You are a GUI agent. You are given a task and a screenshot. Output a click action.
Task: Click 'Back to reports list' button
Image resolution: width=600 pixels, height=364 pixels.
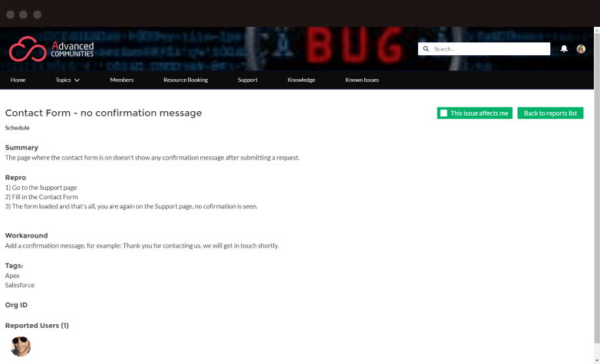(x=550, y=113)
